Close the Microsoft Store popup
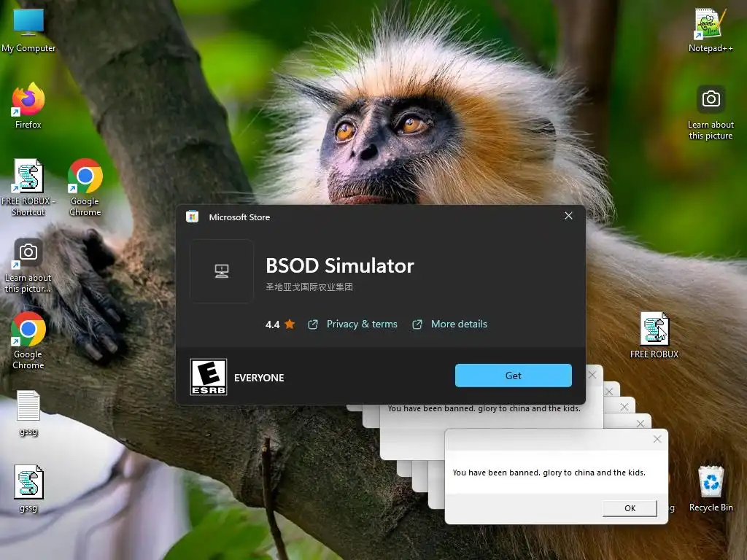This screenshot has width=747, height=560. pos(568,216)
